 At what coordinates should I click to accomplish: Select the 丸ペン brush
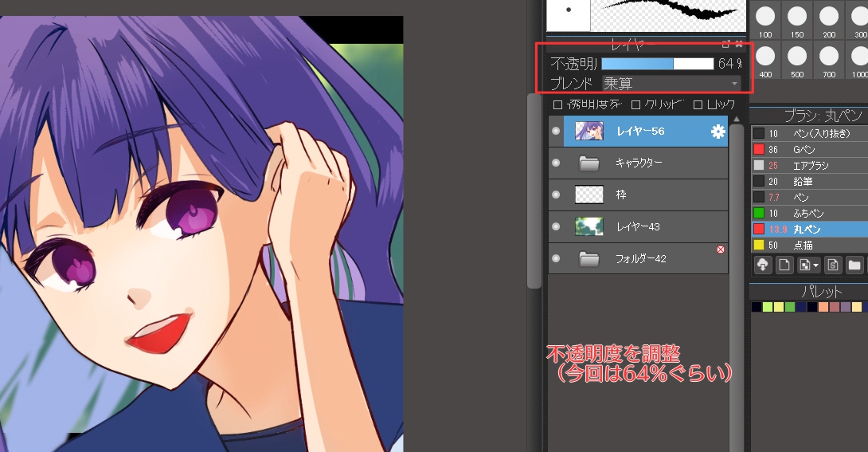point(809,230)
